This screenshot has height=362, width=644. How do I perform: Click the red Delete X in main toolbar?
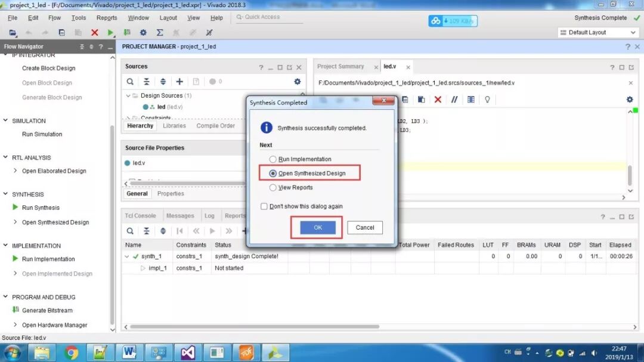point(94,32)
